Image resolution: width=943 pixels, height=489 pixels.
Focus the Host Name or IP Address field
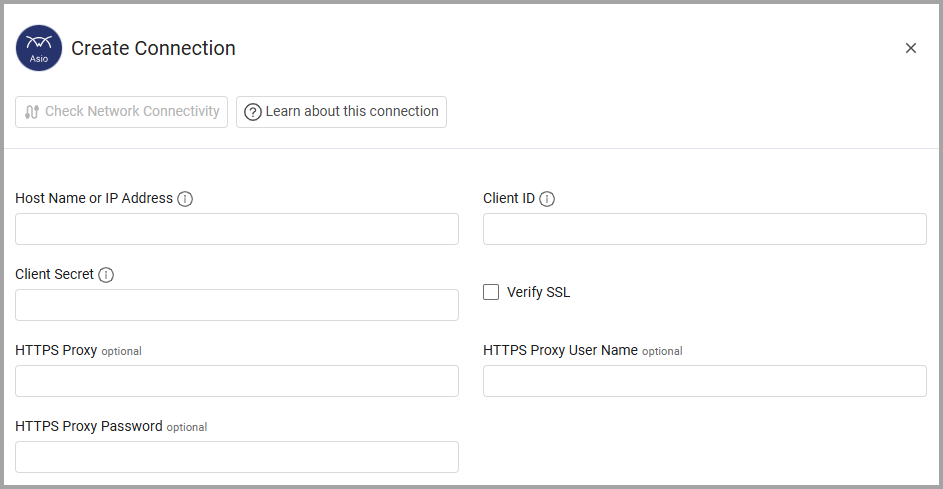pos(237,229)
